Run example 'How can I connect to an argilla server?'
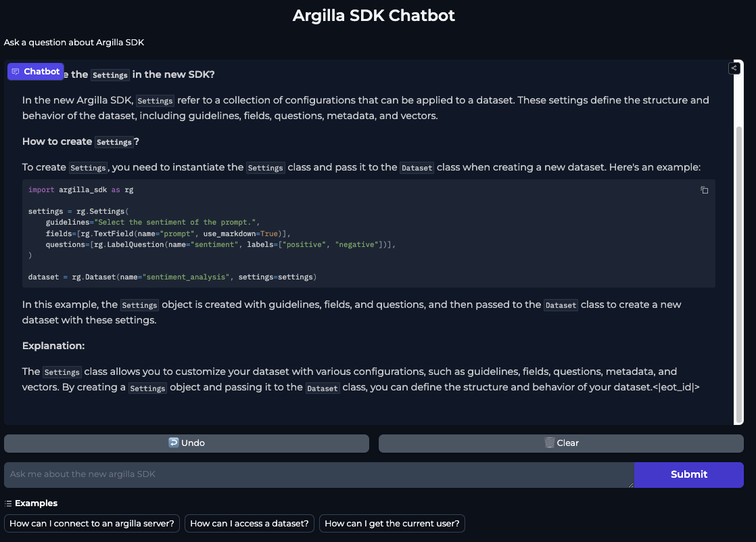The height and width of the screenshot is (542, 756). [x=92, y=523]
